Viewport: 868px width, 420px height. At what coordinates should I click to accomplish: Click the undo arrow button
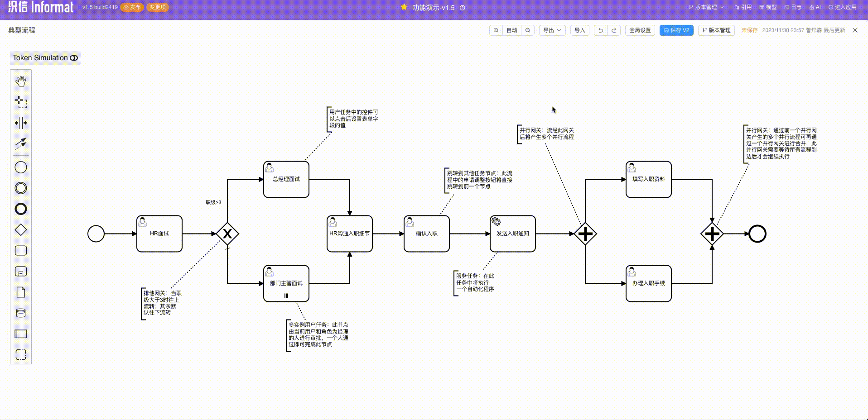[x=601, y=30]
